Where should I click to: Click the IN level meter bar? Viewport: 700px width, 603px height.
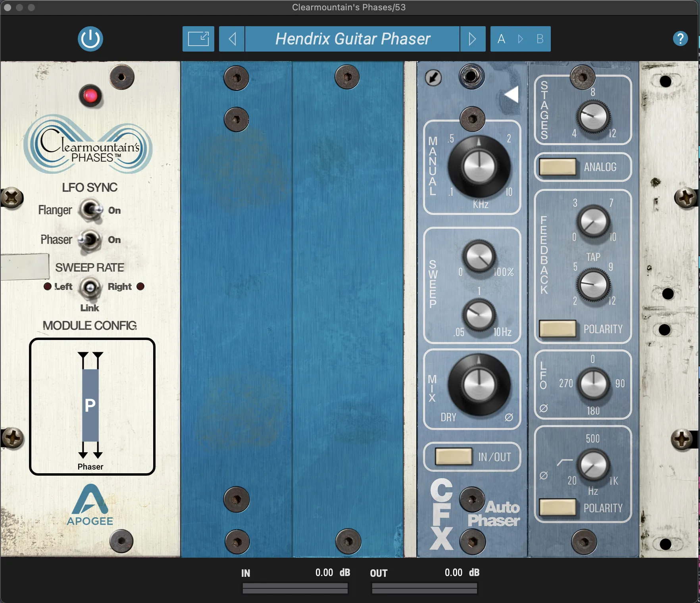[295, 588]
